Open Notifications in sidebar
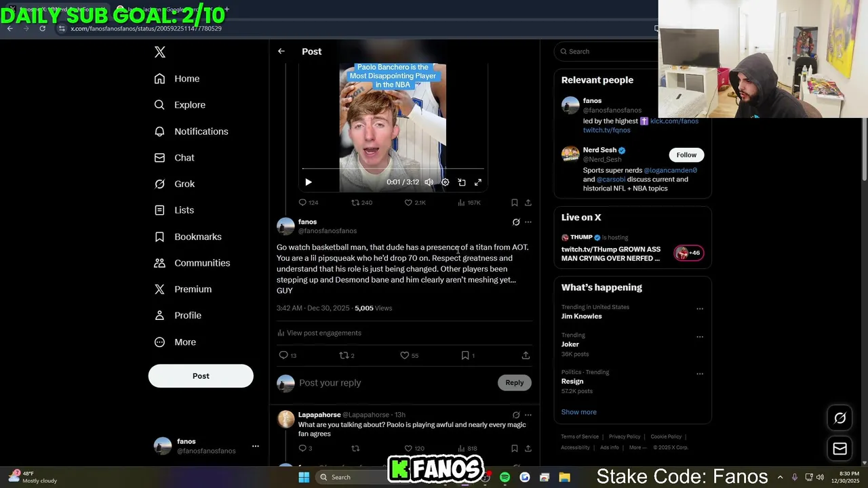Screen dimensions: 868x488 point(191,131)
